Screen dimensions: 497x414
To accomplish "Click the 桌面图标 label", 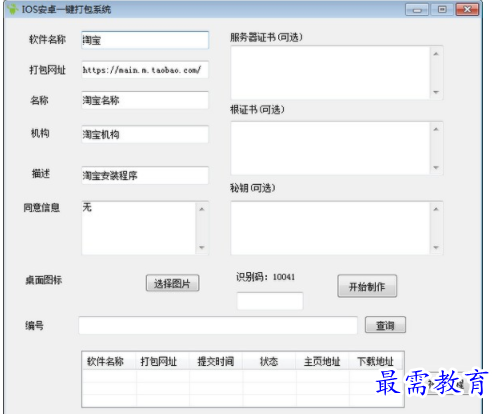I will click(44, 280).
